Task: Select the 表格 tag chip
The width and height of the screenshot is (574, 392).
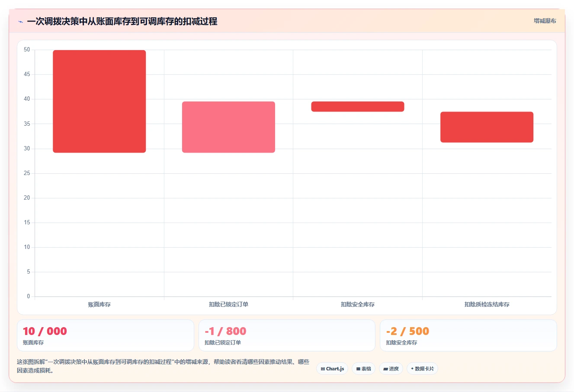Action: tap(363, 369)
